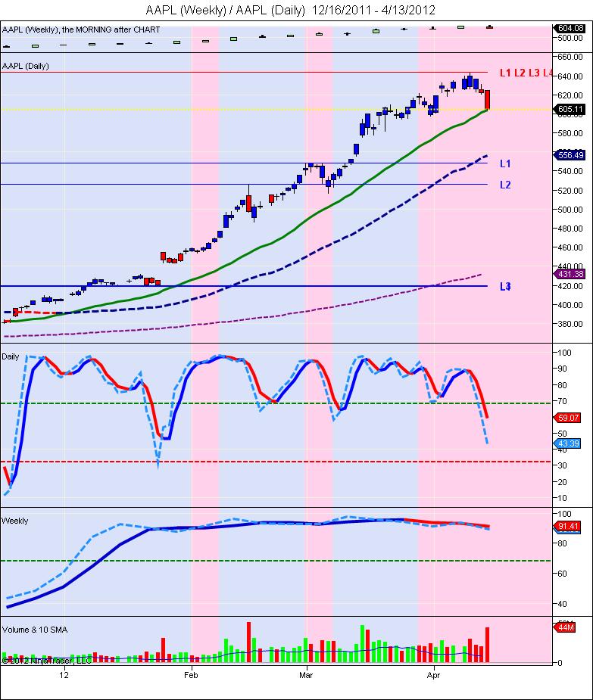The width and height of the screenshot is (593, 700).
Task: Click the tallest red volume bar in February
Action: tap(249, 642)
